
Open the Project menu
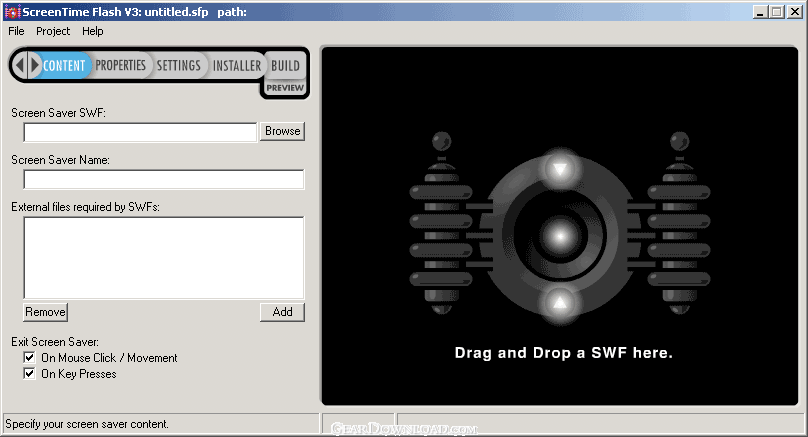53,31
